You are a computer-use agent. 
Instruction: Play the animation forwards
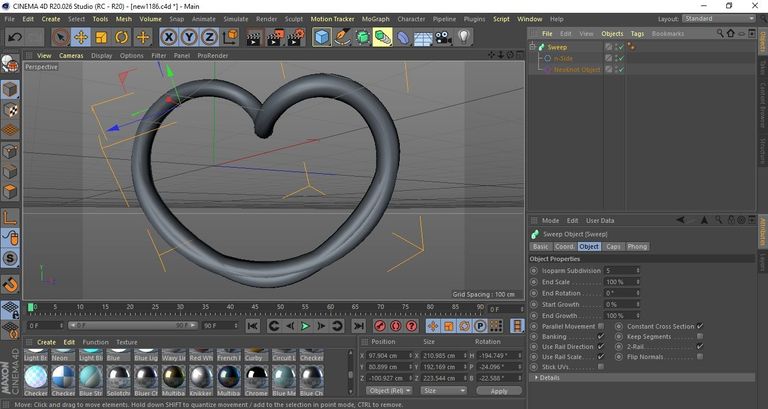pyautogui.click(x=305, y=326)
